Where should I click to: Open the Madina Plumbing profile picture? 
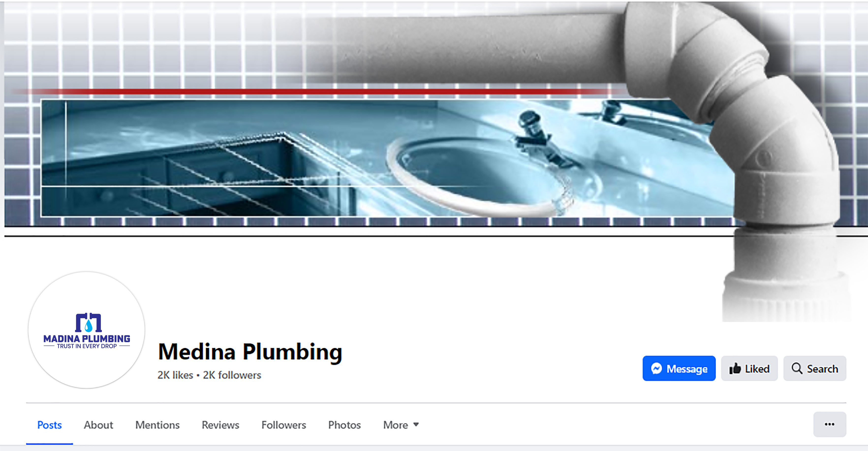87,330
